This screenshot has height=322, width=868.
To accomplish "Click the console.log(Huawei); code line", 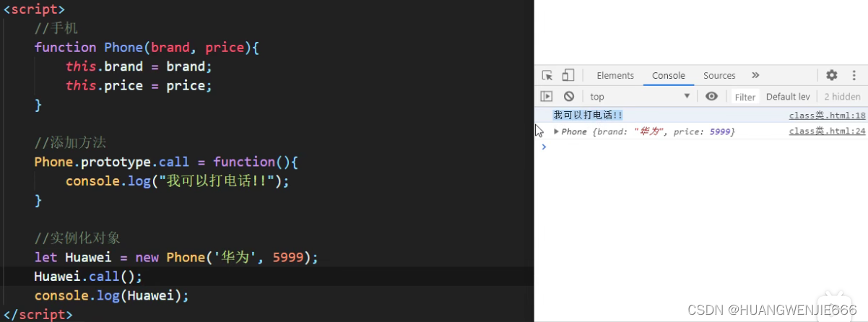I will [x=111, y=295].
